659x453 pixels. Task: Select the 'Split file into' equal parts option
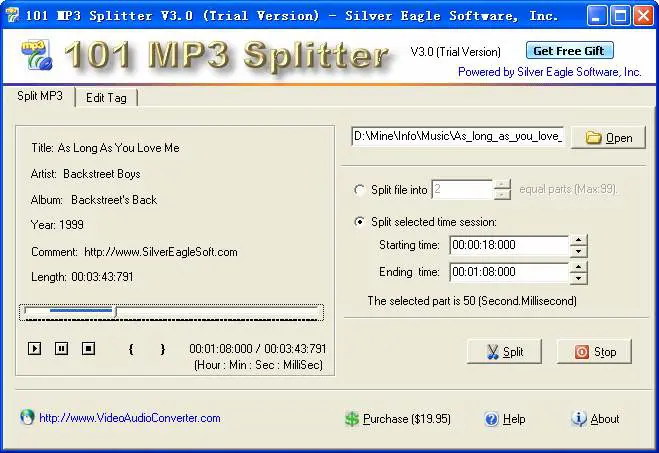tap(359, 190)
